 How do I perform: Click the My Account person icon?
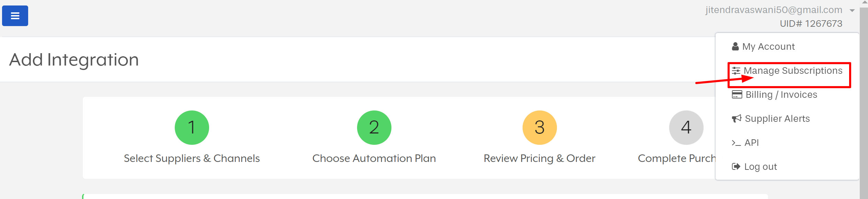[x=735, y=46]
